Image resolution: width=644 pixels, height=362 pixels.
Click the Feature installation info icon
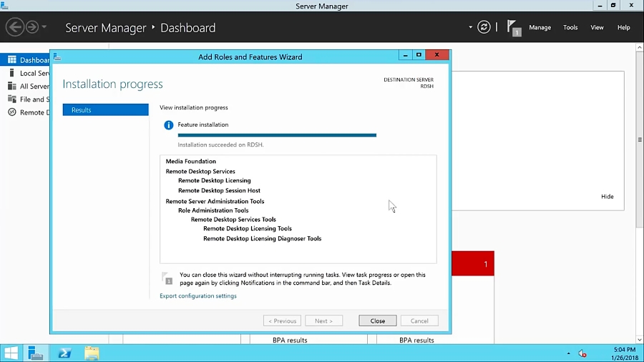coord(168,125)
